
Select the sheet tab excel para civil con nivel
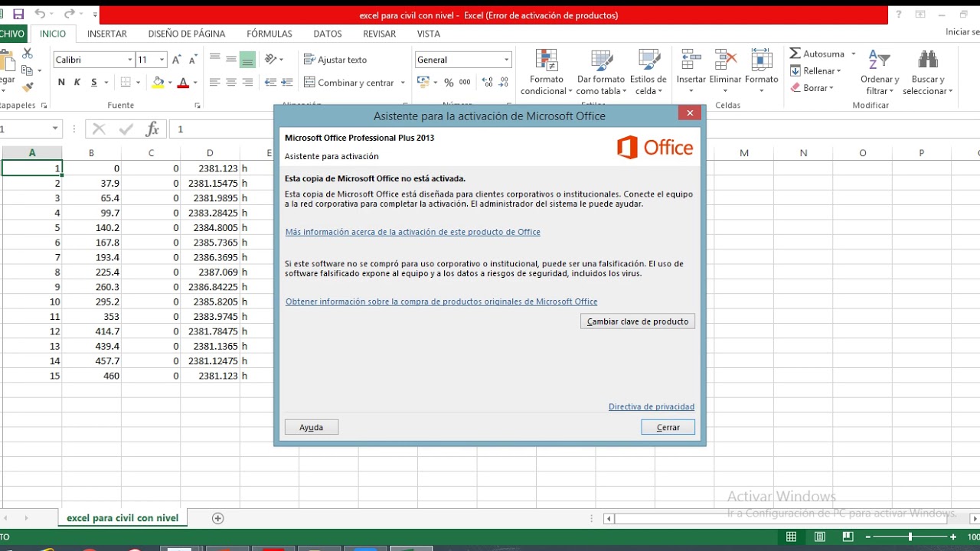pos(122,518)
